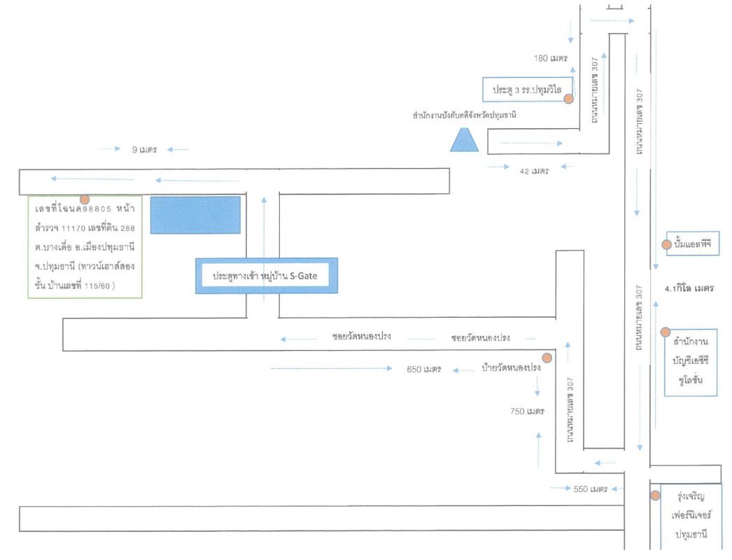Select the orange dot above the land deed box
The image size is (732, 560).
click(x=84, y=199)
